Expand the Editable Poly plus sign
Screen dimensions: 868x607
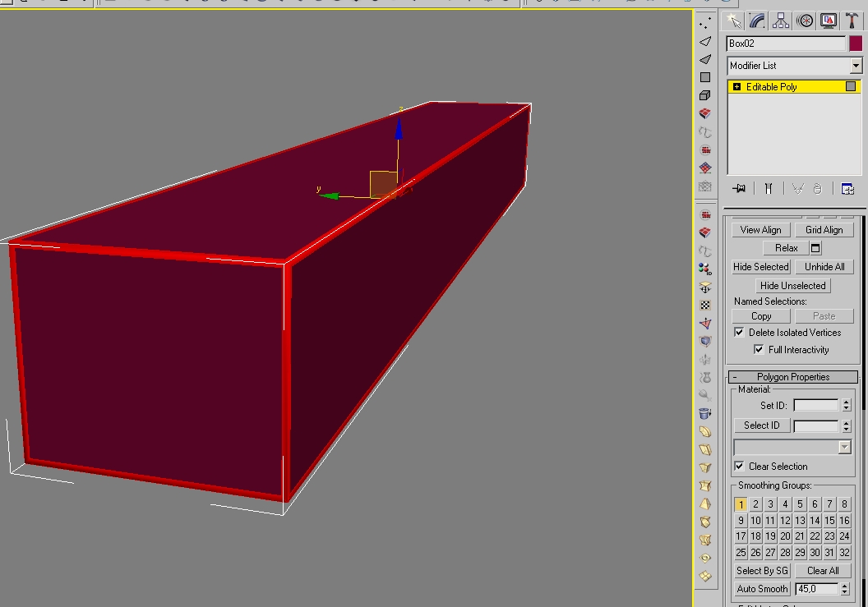click(736, 87)
